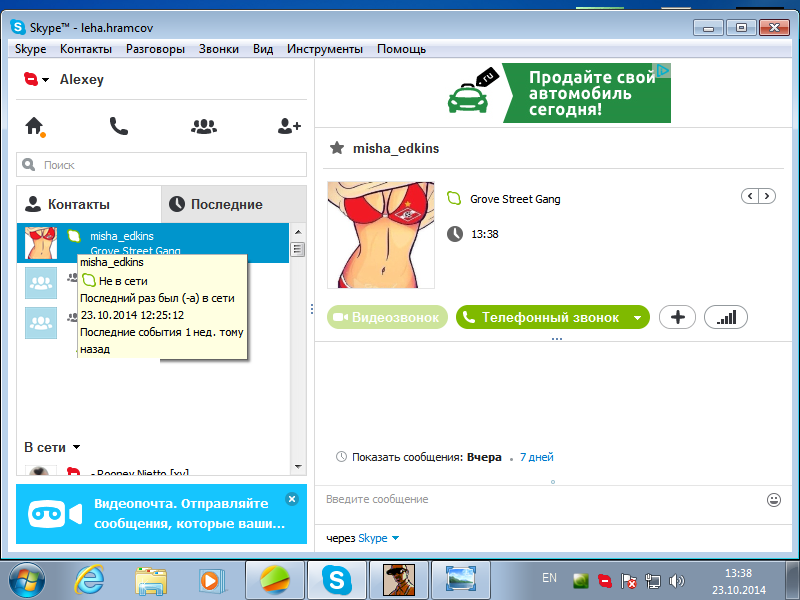Image resolution: width=800 pixels, height=600 pixels.
Task: Open the Разговоры menu
Action: (155, 49)
